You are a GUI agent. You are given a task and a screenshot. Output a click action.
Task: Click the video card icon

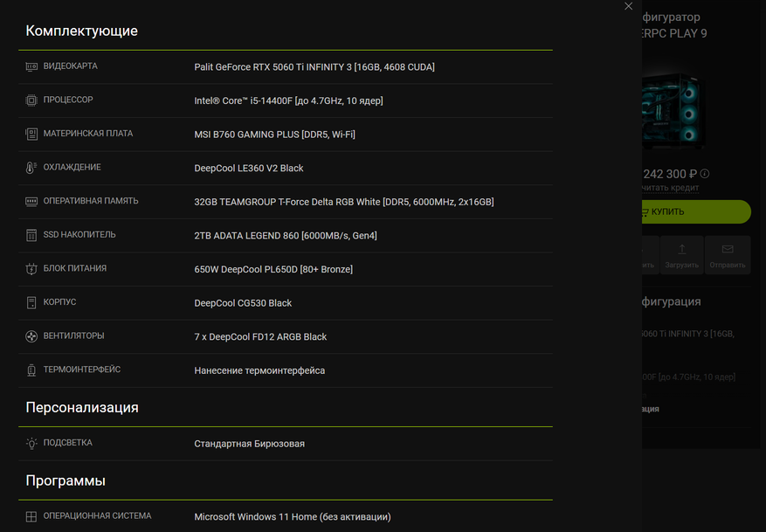[x=31, y=66]
